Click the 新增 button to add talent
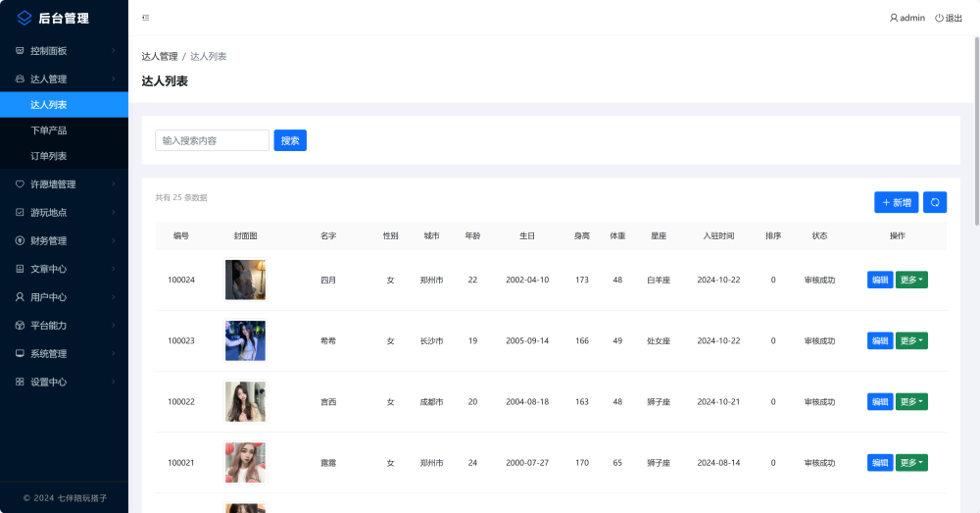The width and height of the screenshot is (980, 513). 896,202
